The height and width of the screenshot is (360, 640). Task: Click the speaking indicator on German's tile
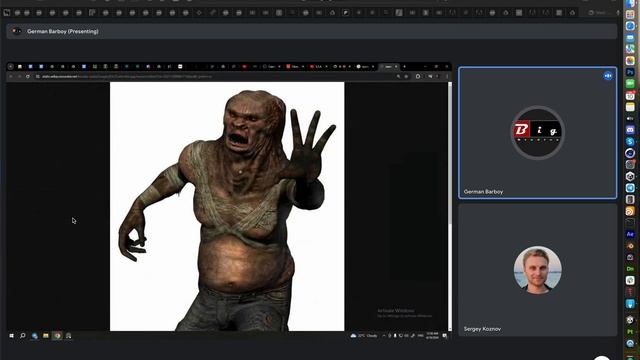608,76
